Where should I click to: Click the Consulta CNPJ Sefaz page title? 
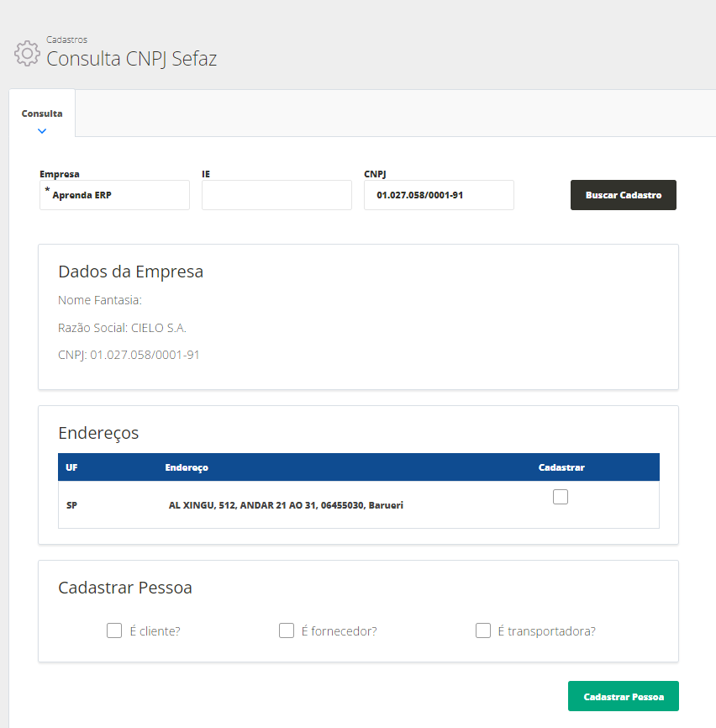(131, 59)
